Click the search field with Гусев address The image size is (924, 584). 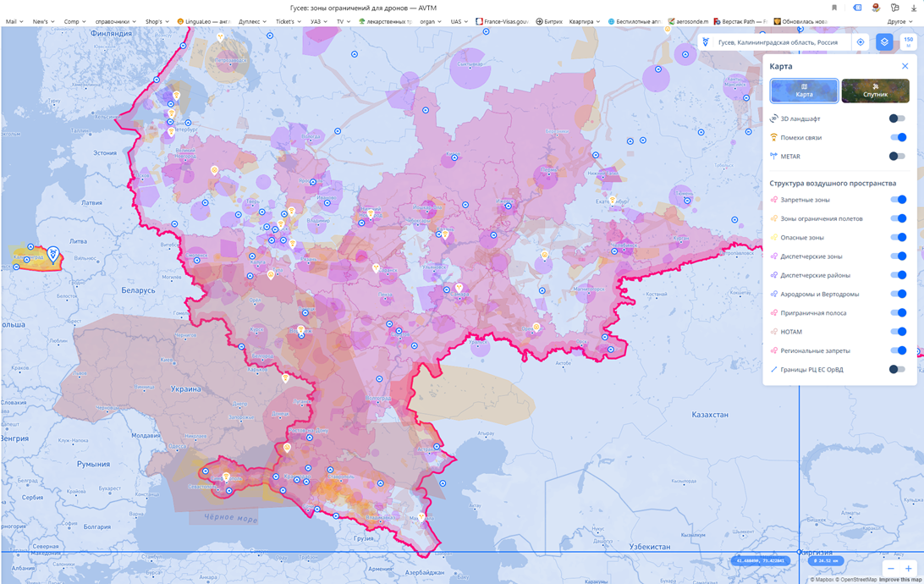[x=779, y=42]
